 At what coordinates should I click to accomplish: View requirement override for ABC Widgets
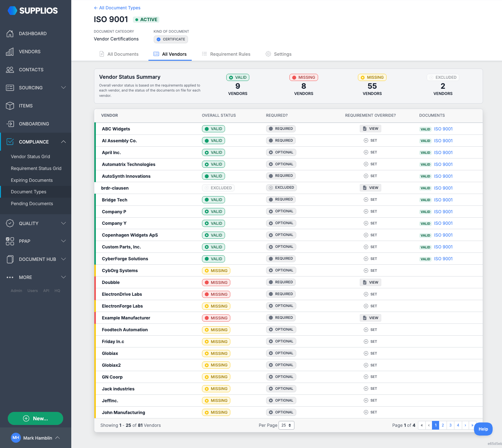370,129
